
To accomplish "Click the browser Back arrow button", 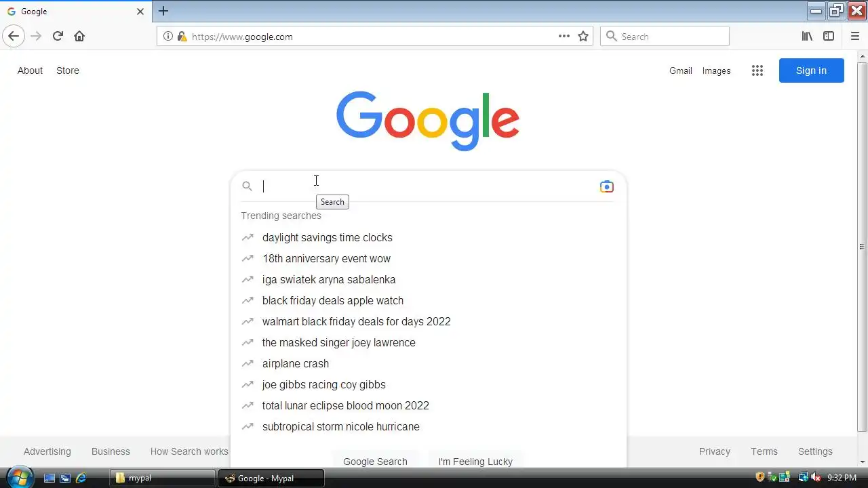I will pos(14,37).
